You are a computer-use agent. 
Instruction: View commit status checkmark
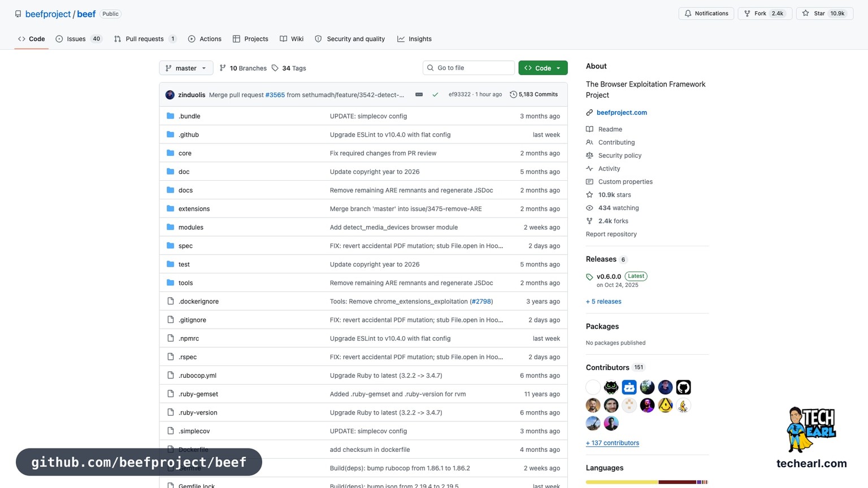(435, 94)
